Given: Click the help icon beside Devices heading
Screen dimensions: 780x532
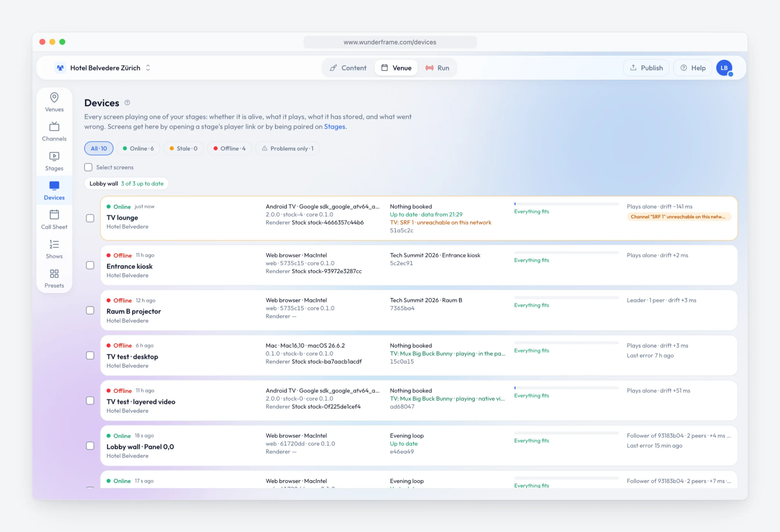Looking at the screenshot, I should pos(127,103).
